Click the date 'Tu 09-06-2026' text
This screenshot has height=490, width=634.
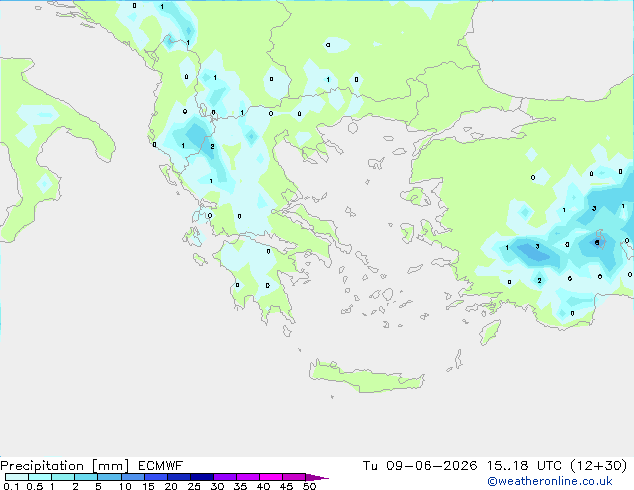420,466
